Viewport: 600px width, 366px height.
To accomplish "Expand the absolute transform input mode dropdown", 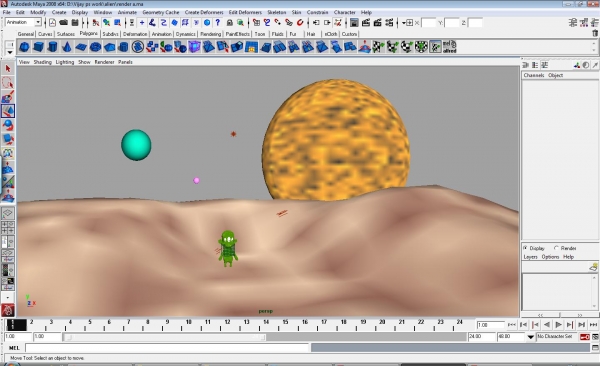I will (x=407, y=23).
